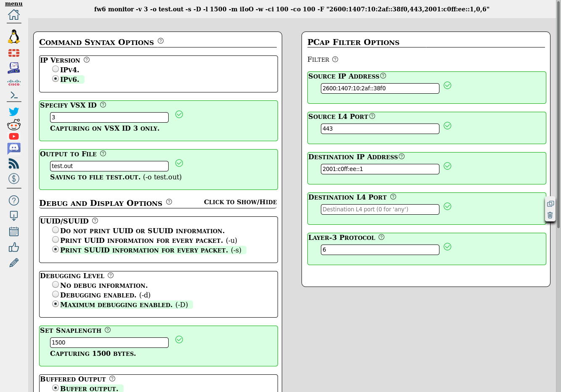The width and height of the screenshot is (561, 392).
Task: Select 'Debugging enabled (-d)' radio option
Action: click(56, 294)
